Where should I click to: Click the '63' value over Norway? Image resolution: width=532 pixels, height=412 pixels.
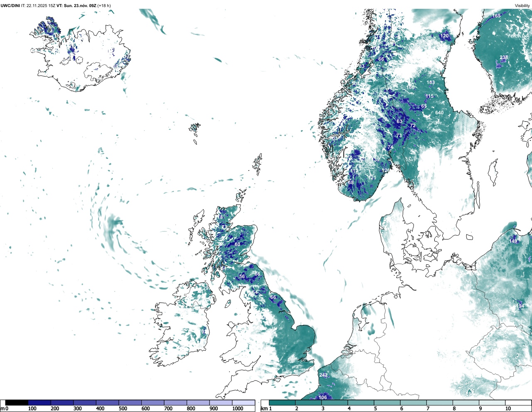click(x=399, y=121)
